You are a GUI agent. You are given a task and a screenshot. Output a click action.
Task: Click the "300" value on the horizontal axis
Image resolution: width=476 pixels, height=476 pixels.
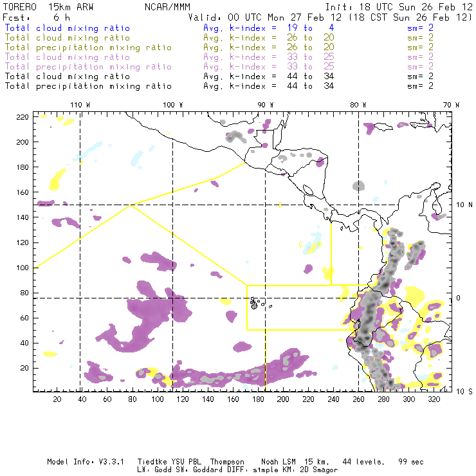pyautogui.click(x=409, y=399)
